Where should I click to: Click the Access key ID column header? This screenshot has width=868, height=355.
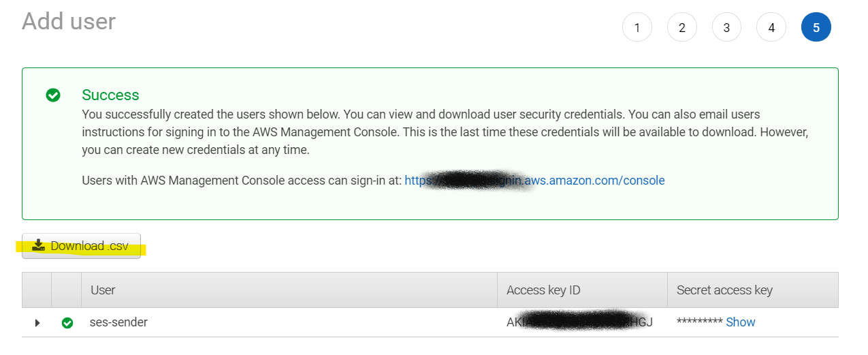(x=543, y=290)
